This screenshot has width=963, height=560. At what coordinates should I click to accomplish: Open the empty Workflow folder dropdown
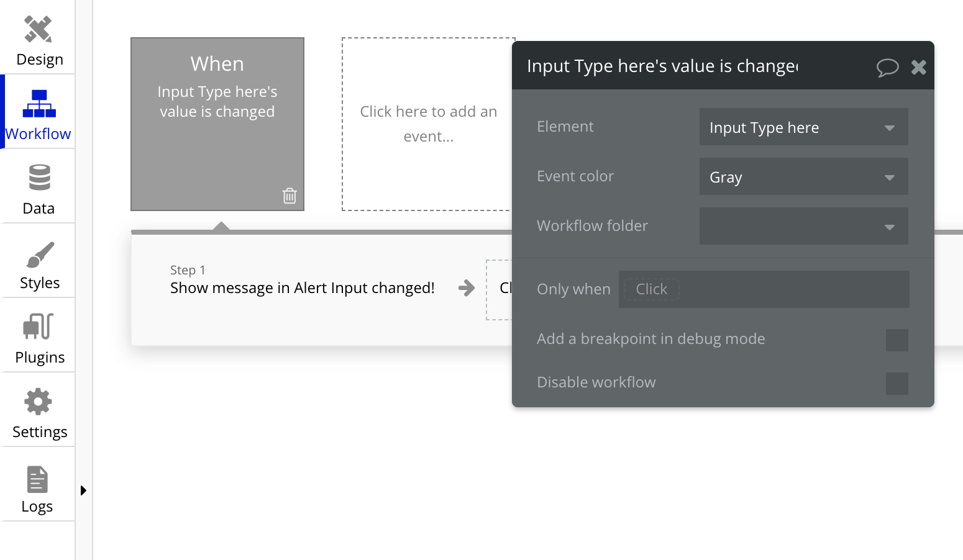pos(803,226)
